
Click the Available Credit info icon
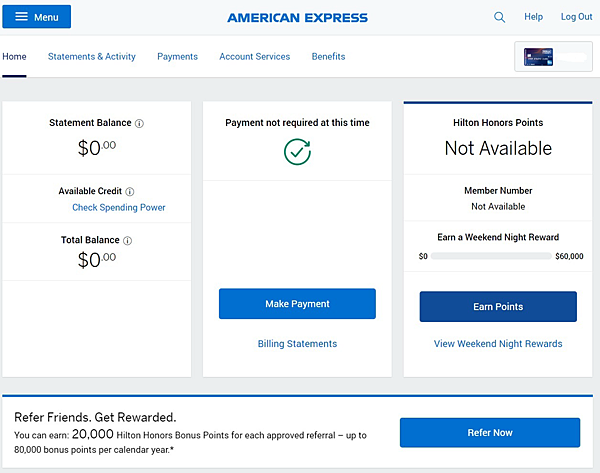coord(130,191)
